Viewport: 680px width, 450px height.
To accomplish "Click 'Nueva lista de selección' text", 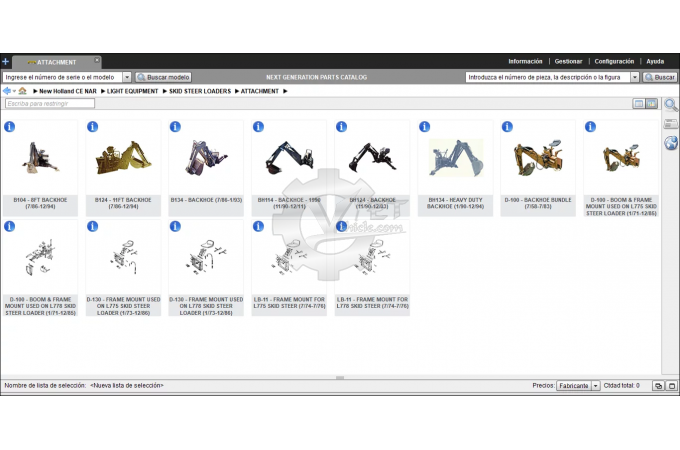I will coord(127,385).
